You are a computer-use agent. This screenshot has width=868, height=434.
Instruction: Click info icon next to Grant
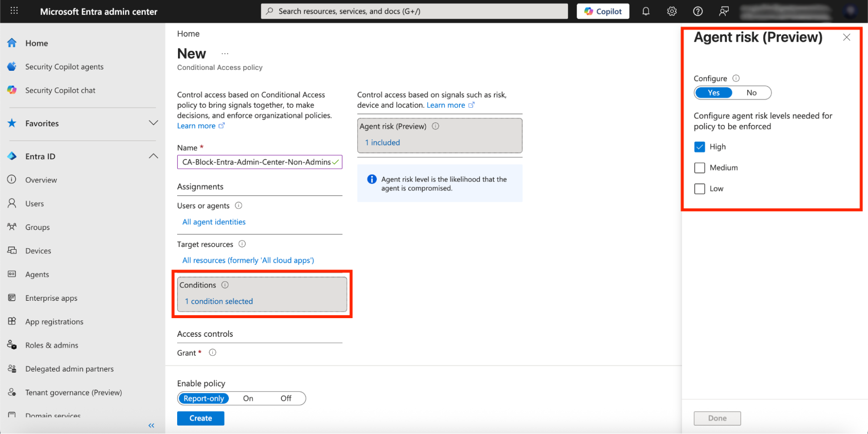[x=212, y=352]
